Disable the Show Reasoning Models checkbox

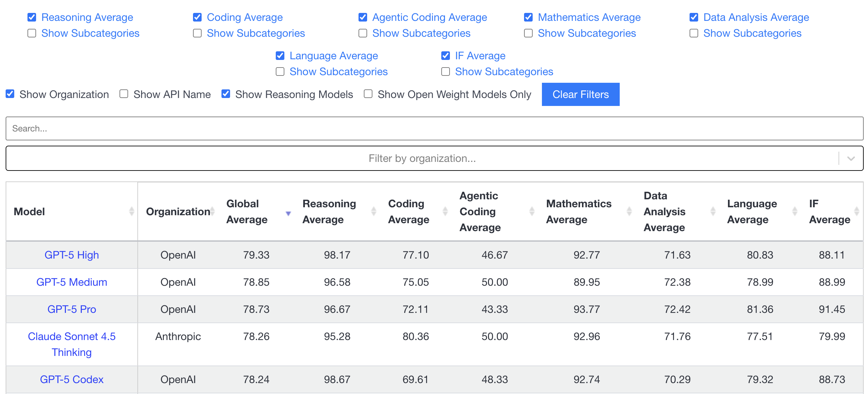(x=226, y=94)
